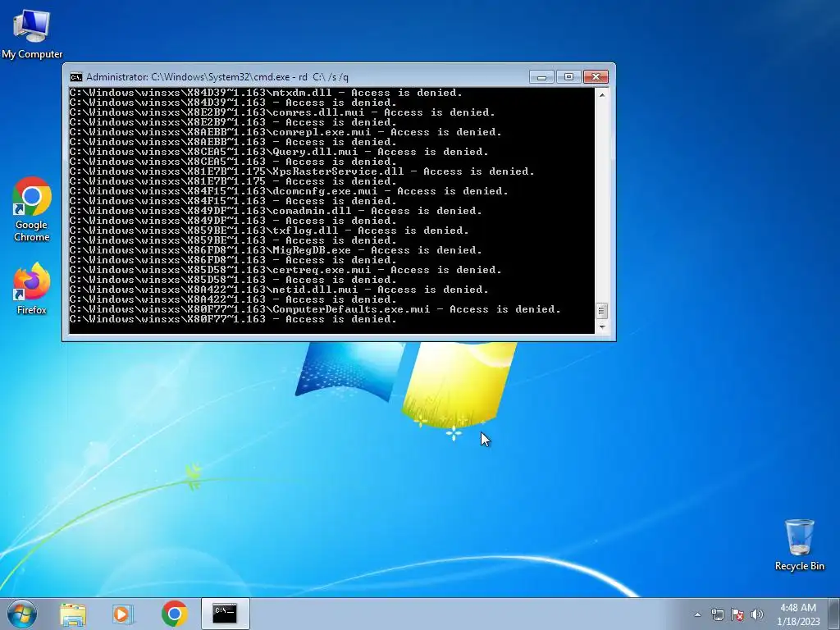Click line with XpsRasterService.dll
The height and width of the screenshot is (630, 840).
click(302, 171)
